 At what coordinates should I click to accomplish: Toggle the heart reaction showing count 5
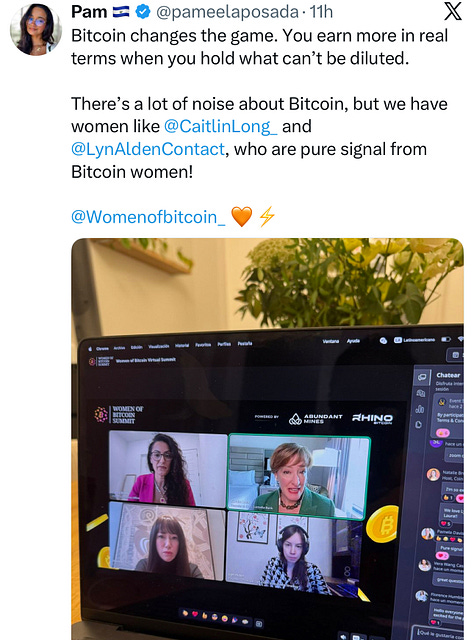445,523
